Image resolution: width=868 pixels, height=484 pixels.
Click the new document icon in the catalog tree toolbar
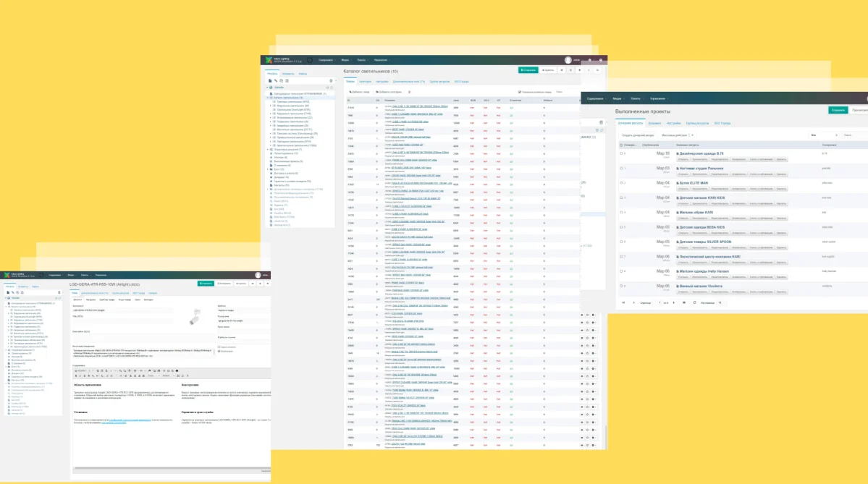[270, 81]
